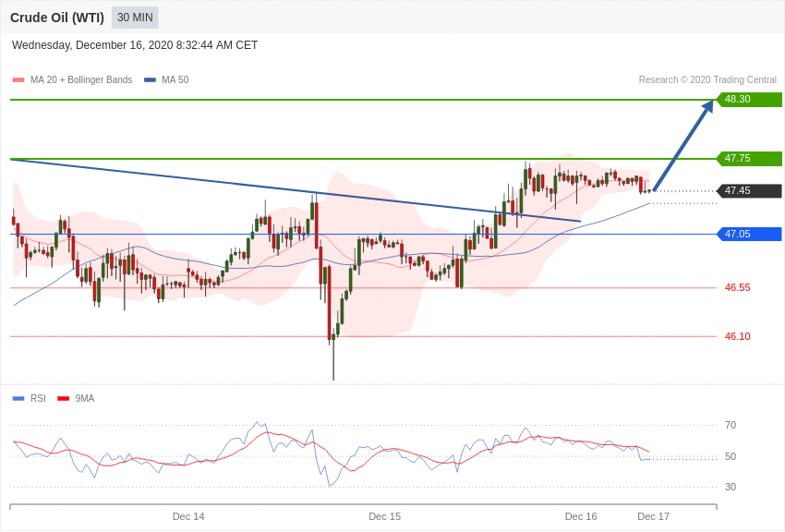Click the 30 MIN timeframe badge
Image resolution: width=785 pixels, height=532 pixels.
135,18
